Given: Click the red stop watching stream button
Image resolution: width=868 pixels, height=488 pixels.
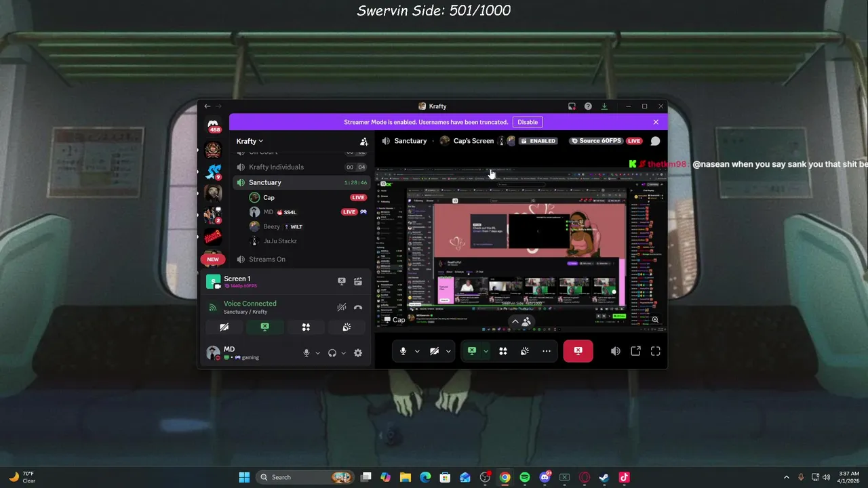Looking at the screenshot, I should tap(578, 351).
